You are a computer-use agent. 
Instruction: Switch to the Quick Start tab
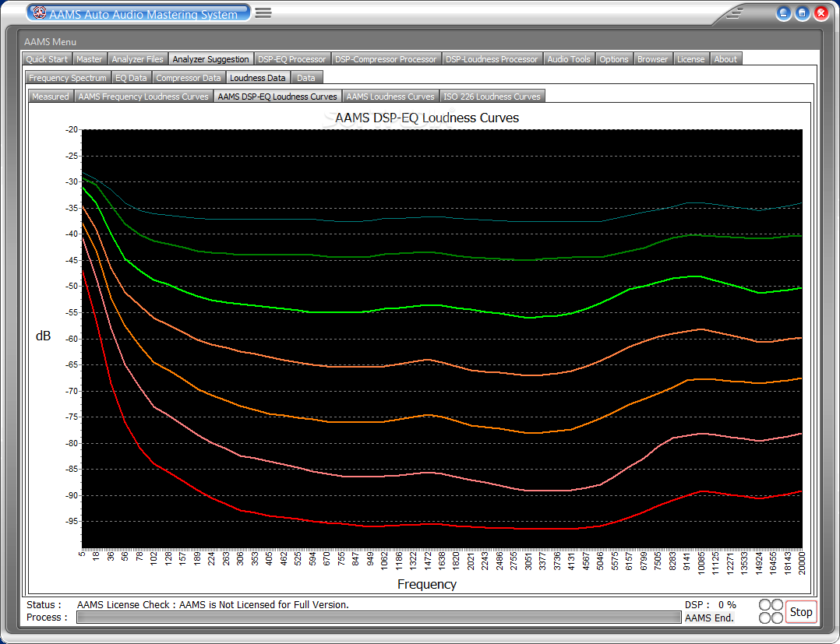pyautogui.click(x=47, y=59)
